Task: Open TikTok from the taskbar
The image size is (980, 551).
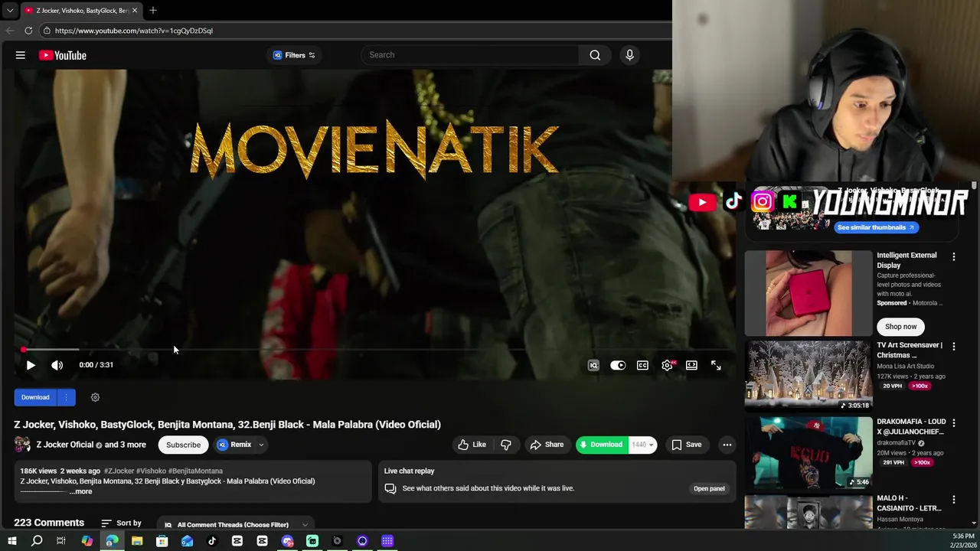Action: pos(212,541)
